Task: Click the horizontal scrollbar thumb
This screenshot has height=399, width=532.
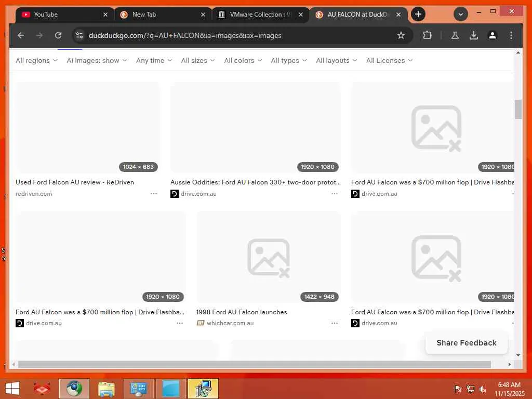Action: 255,364
